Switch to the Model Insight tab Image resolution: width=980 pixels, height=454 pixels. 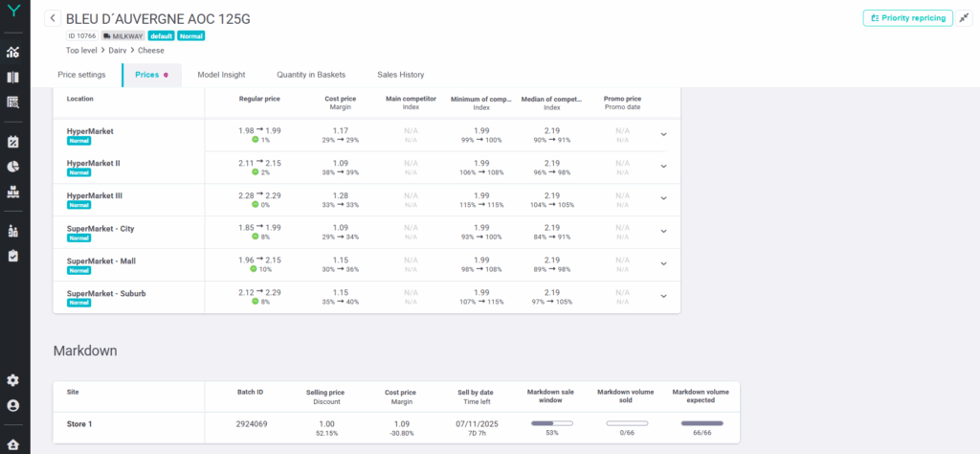point(221,75)
